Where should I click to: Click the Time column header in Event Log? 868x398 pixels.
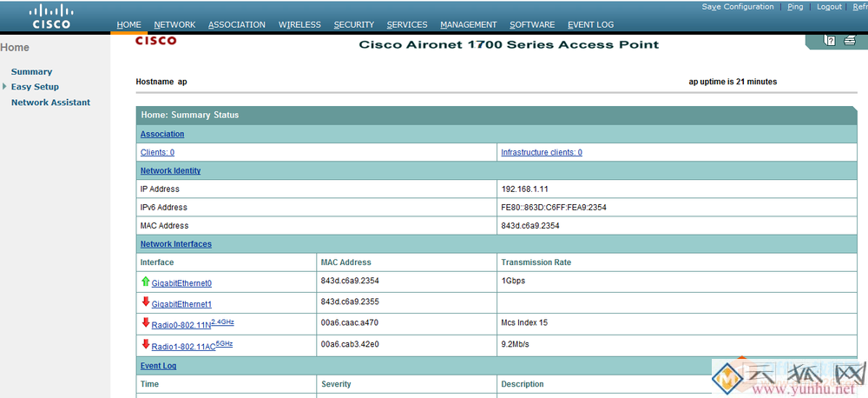(149, 384)
